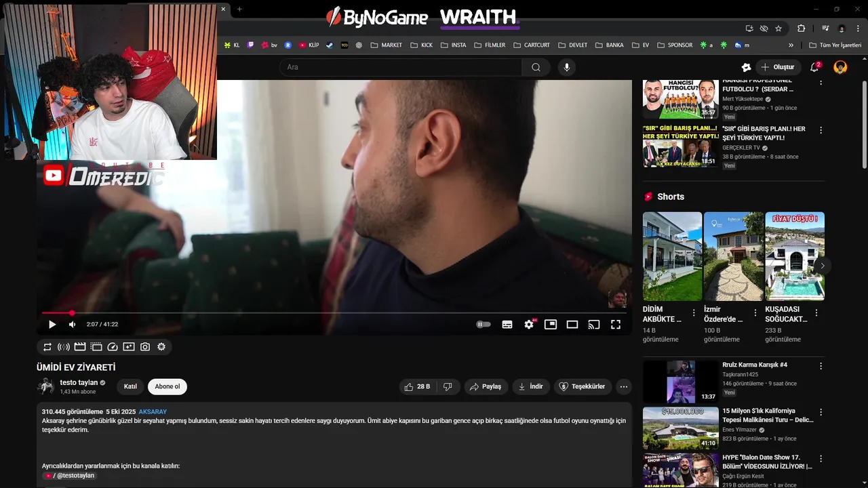Bookmark this page with star icon
This screenshot has height=488, width=868.
pyautogui.click(x=778, y=28)
